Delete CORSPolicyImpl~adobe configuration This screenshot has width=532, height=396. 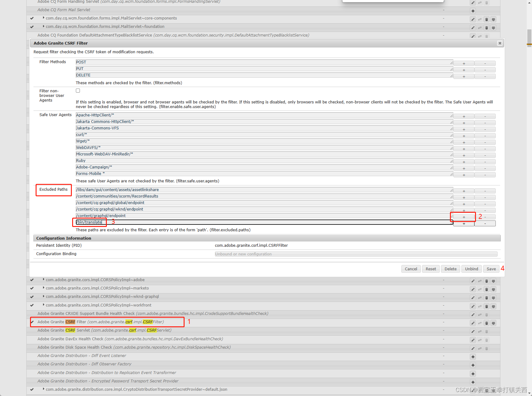486,281
